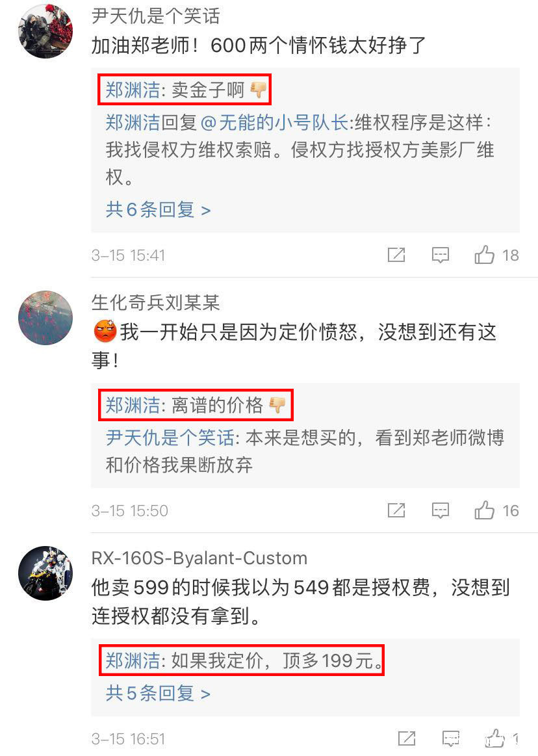The image size is (538, 756).
Task: Like the RX-160S-Byalant-Custom comment
Action: pyautogui.click(x=495, y=738)
